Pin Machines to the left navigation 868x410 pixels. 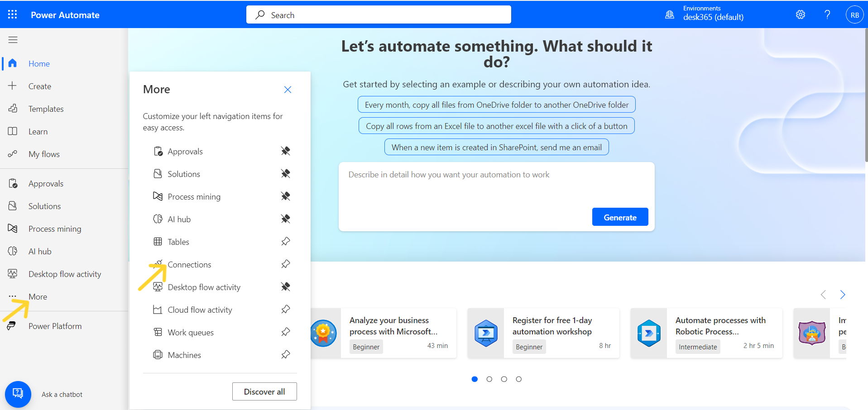point(285,354)
